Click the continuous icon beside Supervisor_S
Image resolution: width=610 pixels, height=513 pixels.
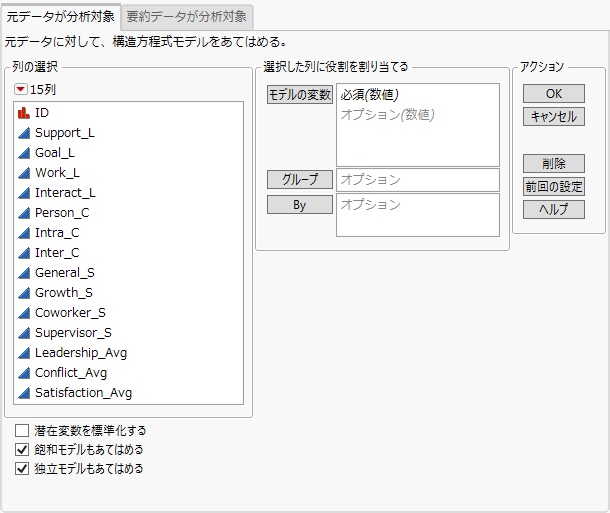click(24, 333)
